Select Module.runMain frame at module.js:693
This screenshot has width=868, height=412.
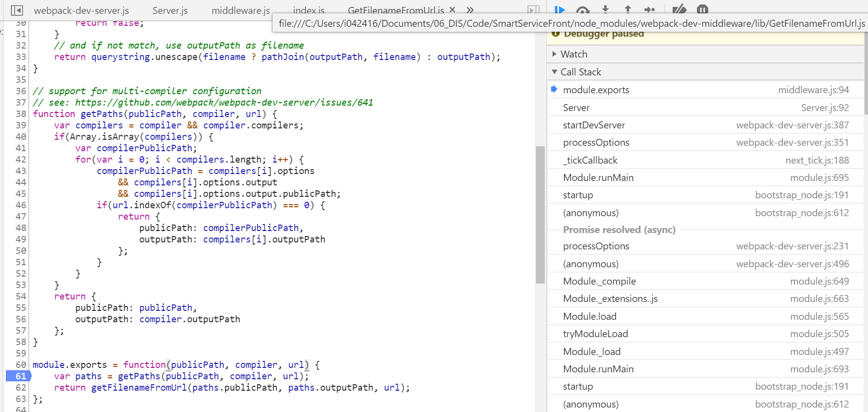(705, 369)
